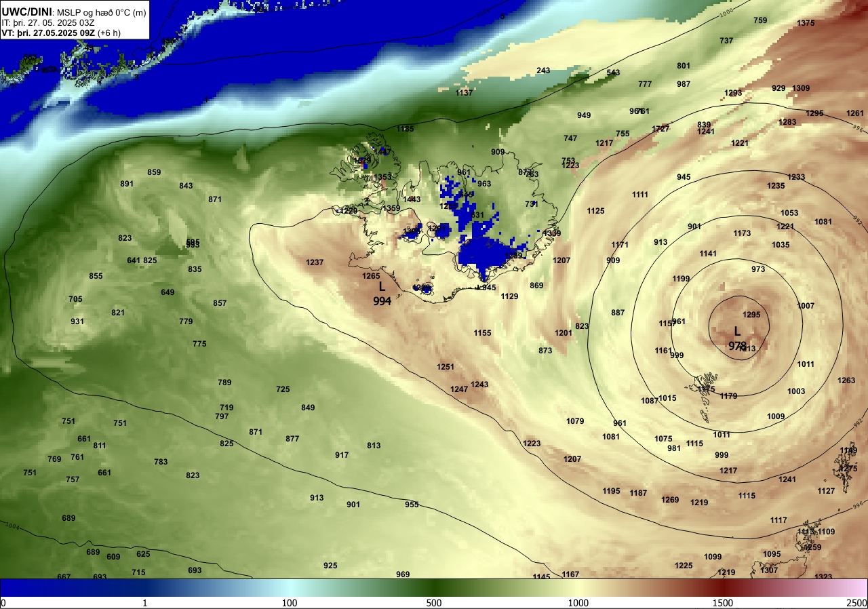Click the 0 label on the color scale
This screenshot has width=868, height=609.
tap(3, 603)
